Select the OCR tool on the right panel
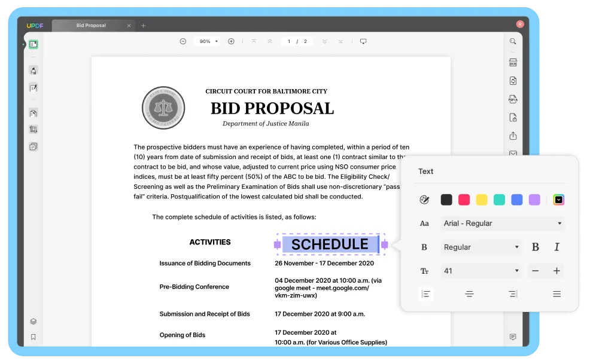The height and width of the screenshot is (364, 590). [513, 62]
